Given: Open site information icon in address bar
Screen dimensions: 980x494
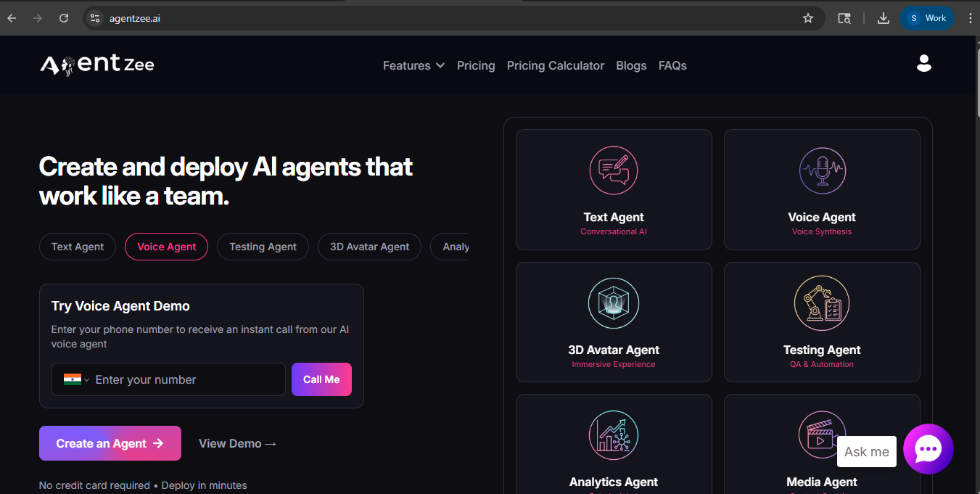Looking at the screenshot, I should point(95,18).
